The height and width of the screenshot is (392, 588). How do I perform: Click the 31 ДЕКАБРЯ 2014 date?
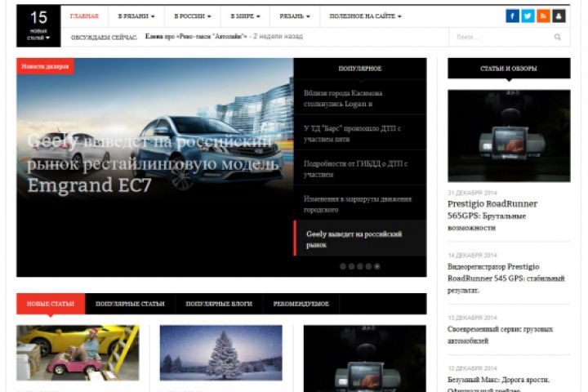[x=472, y=193]
